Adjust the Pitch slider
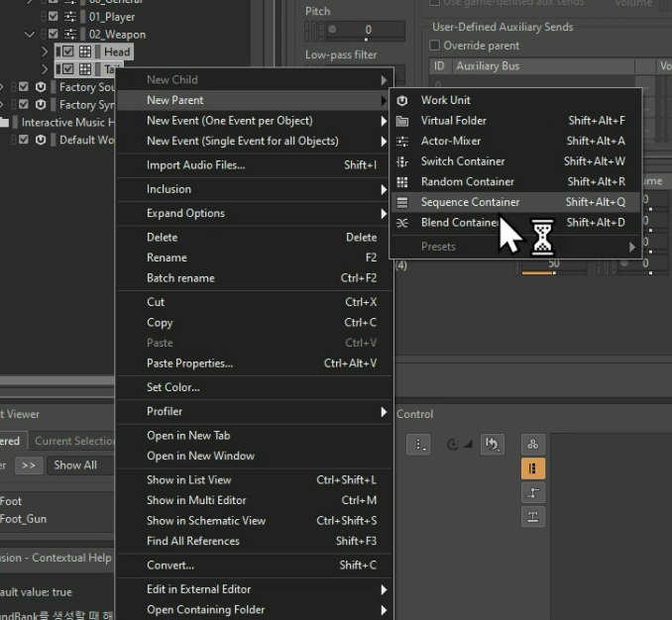This screenshot has width=672, height=620. click(366, 31)
